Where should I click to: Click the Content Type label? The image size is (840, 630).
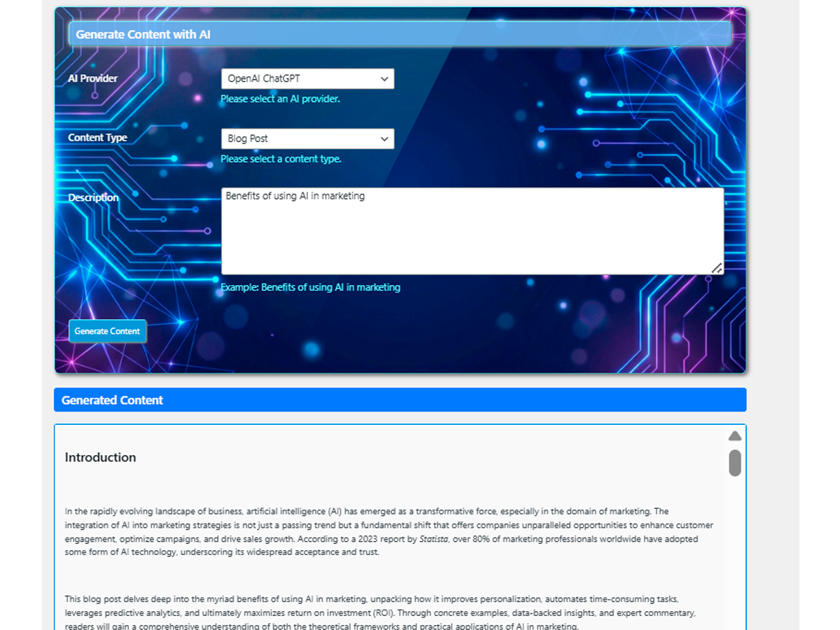pos(97,138)
